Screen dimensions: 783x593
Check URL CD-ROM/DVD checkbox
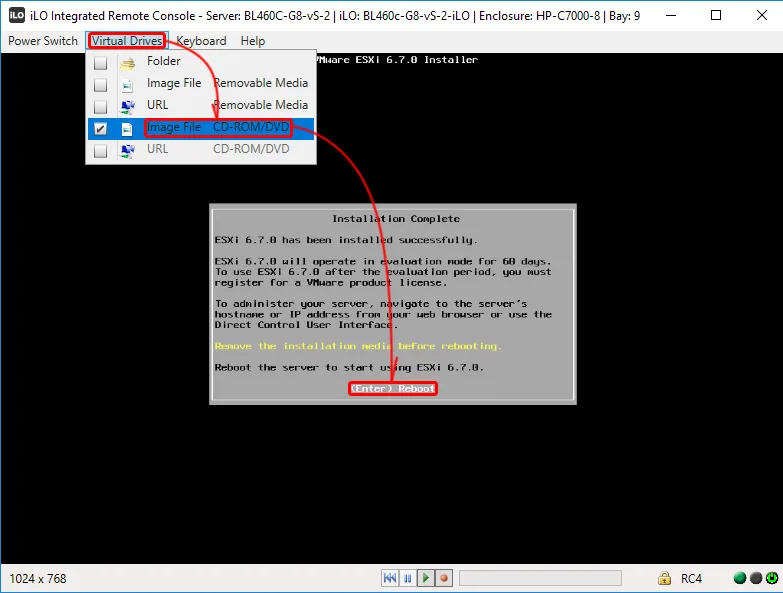point(100,151)
